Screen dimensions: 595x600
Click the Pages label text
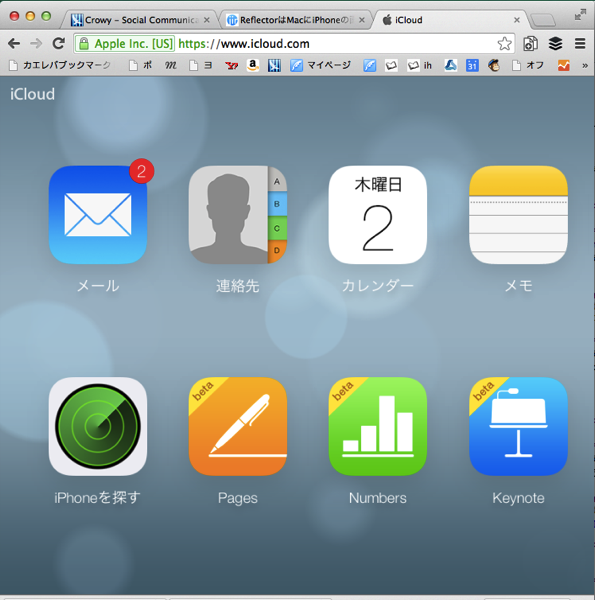[x=238, y=498]
